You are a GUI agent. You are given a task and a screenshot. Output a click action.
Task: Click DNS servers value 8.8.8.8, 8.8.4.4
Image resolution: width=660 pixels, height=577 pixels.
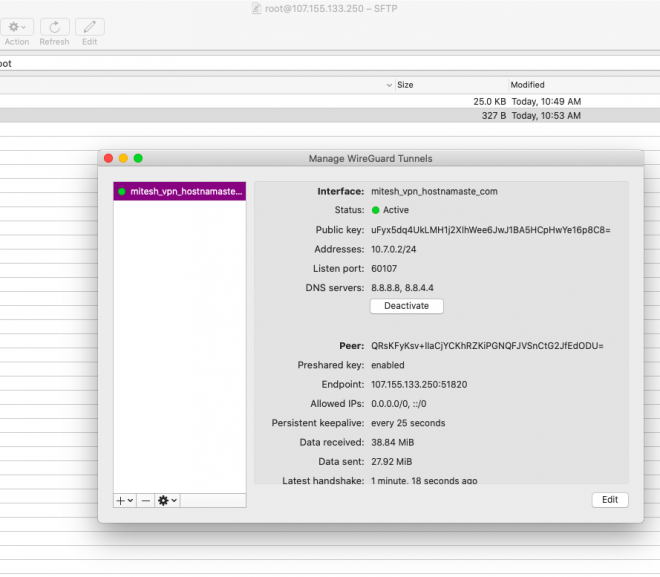tap(402, 288)
